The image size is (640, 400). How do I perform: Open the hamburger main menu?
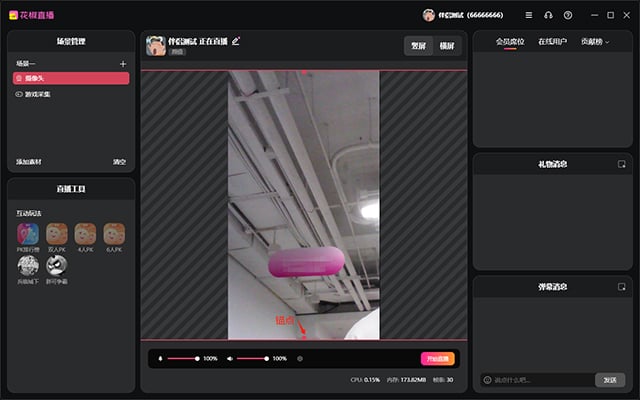click(x=529, y=15)
